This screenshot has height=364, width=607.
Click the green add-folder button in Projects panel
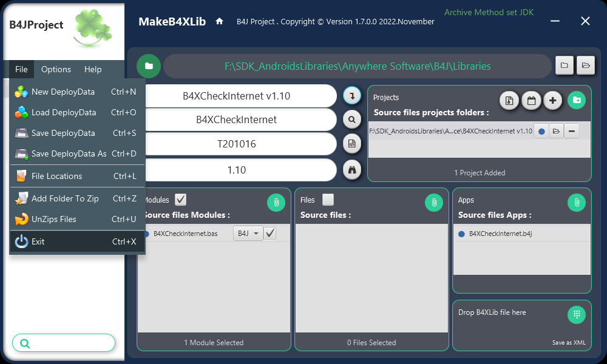(x=577, y=100)
